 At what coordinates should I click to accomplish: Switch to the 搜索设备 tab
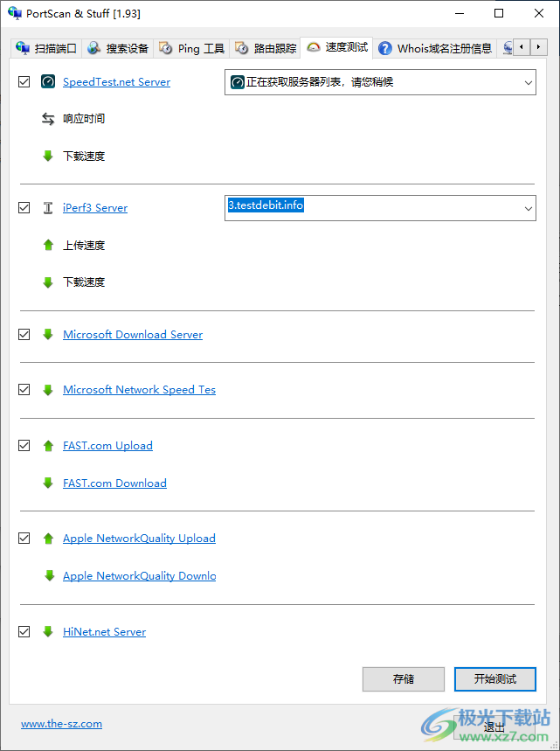pyautogui.click(x=118, y=48)
